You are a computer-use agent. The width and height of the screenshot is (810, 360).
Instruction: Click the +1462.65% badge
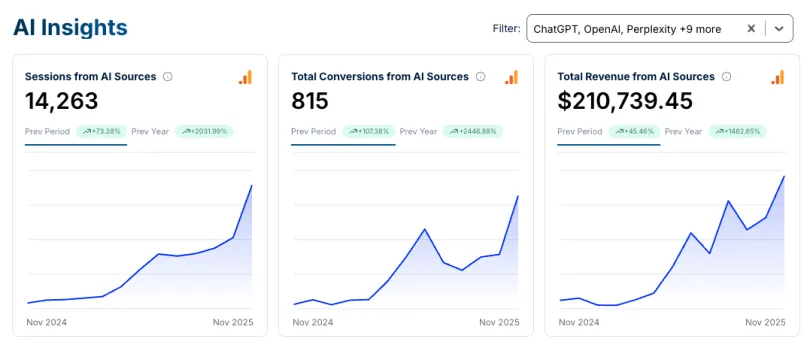tap(737, 131)
